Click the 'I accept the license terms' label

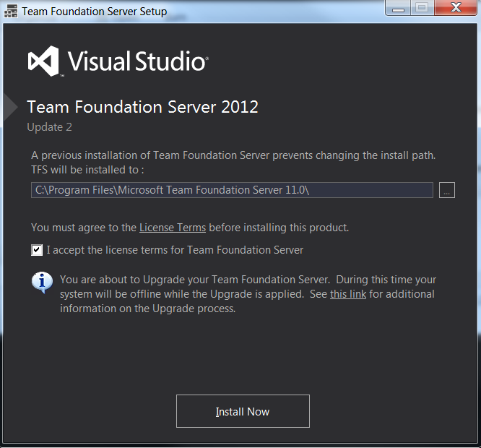coord(175,250)
